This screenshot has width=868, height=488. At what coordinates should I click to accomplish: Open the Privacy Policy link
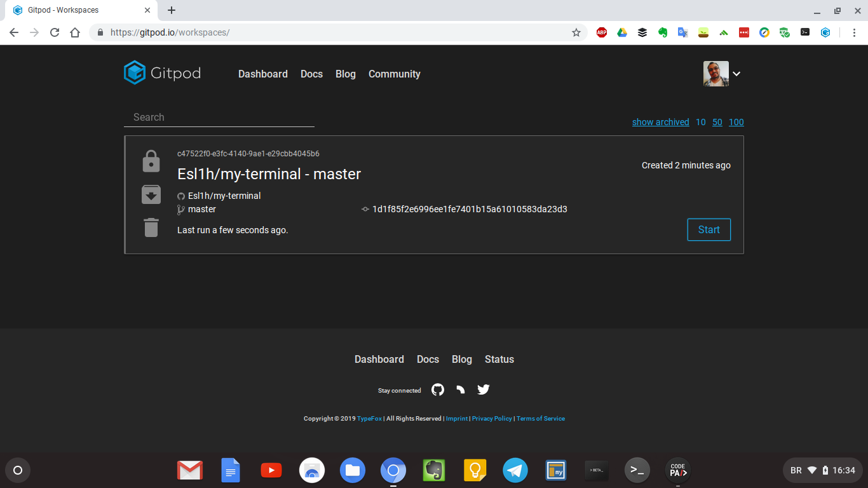(x=492, y=419)
